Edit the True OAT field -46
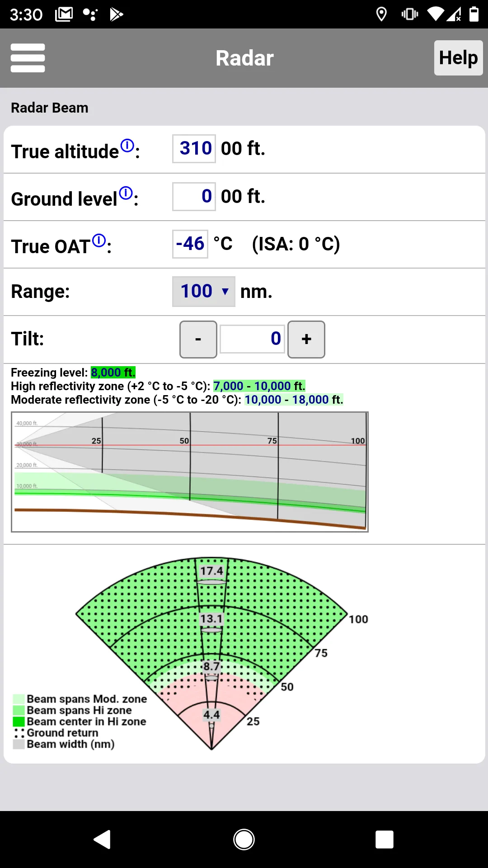 pyautogui.click(x=190, y=244)
